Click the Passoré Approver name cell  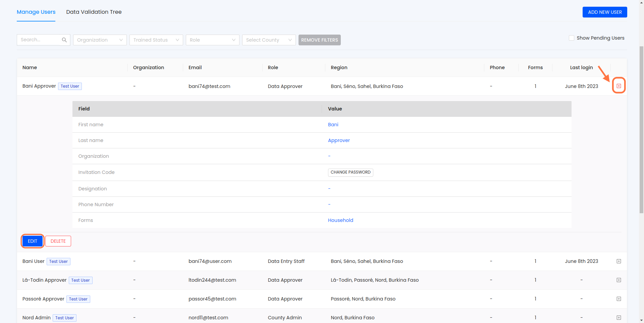pyautogui.click(x=43, y=299)
